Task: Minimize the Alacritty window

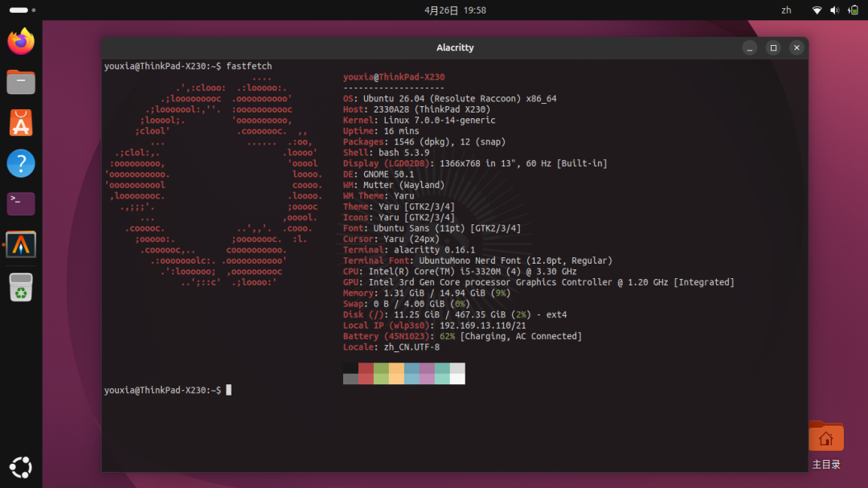Action: tap(750, 47)
